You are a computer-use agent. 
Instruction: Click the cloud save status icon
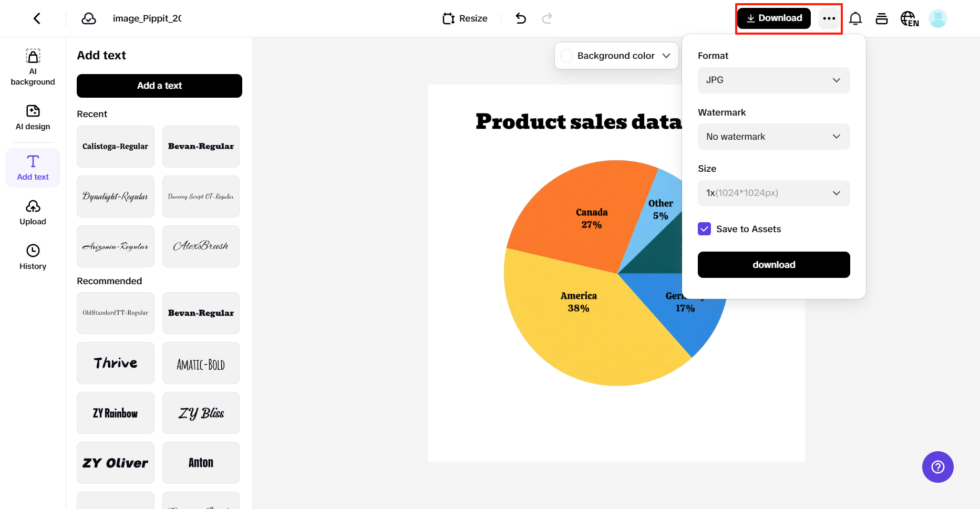click(89, 18)
